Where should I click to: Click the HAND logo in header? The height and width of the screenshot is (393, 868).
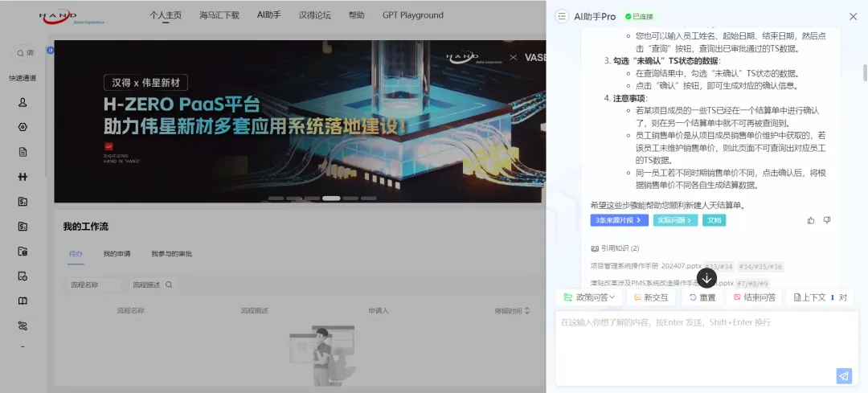click(x=72, y=17)
